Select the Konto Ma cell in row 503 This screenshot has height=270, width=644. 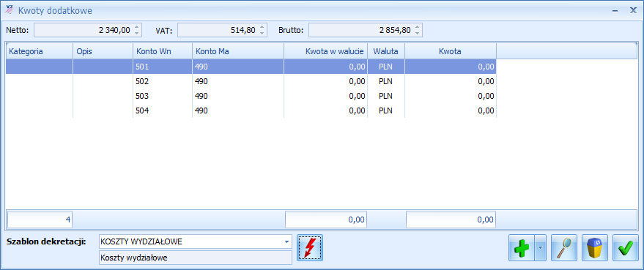(238, 96)
